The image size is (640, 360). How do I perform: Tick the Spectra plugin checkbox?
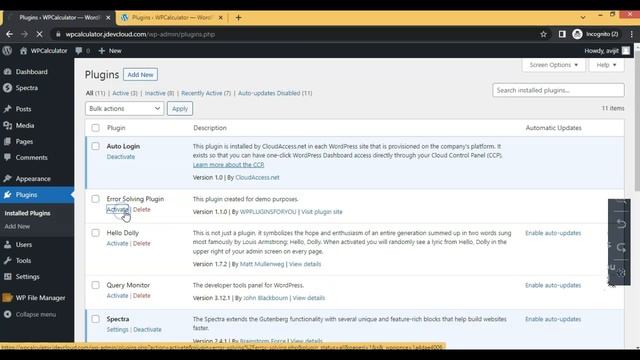click(96, 319)
